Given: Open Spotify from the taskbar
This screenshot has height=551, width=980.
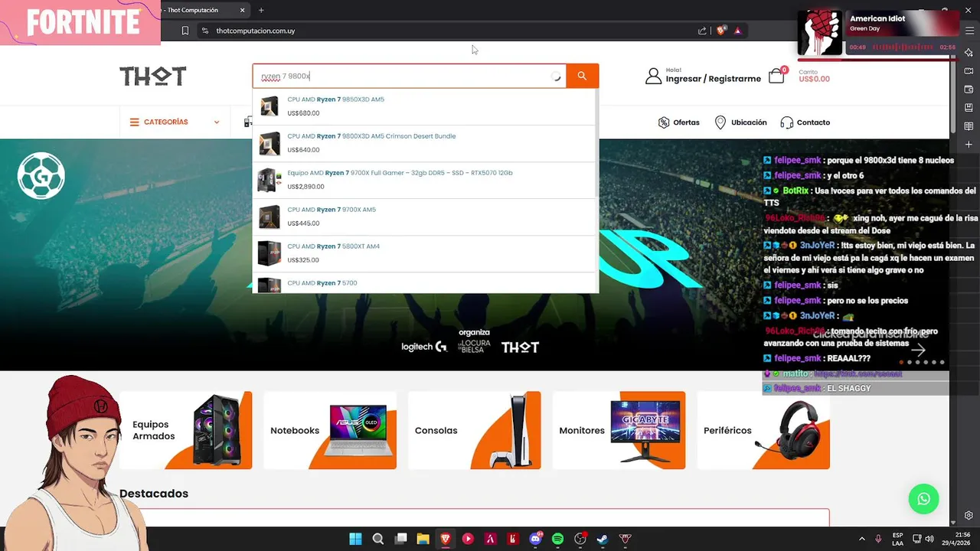Looking at the screenshot, I should click(557, 539).
